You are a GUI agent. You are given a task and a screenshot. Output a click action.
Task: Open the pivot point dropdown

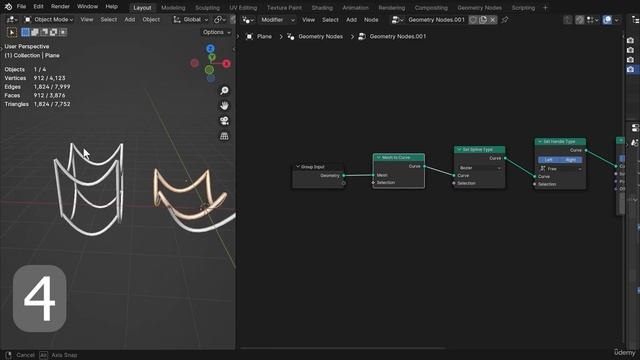point(221,20)
